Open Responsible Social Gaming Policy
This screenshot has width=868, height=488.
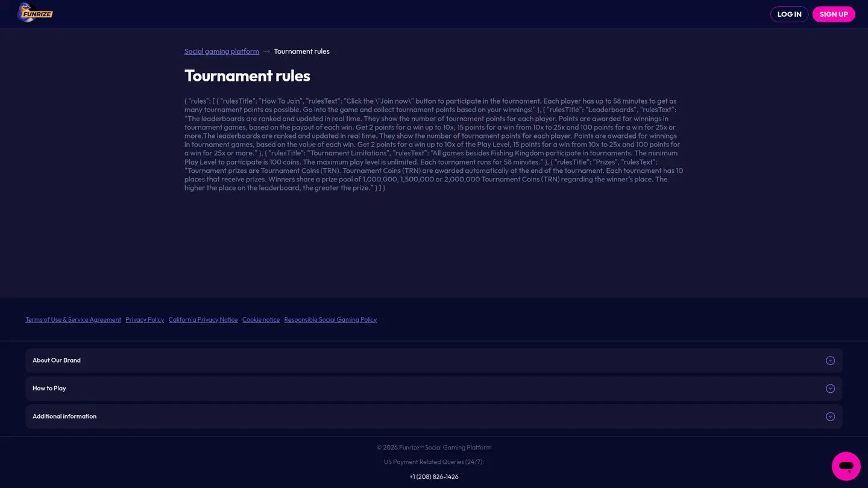tap(330, 320)
